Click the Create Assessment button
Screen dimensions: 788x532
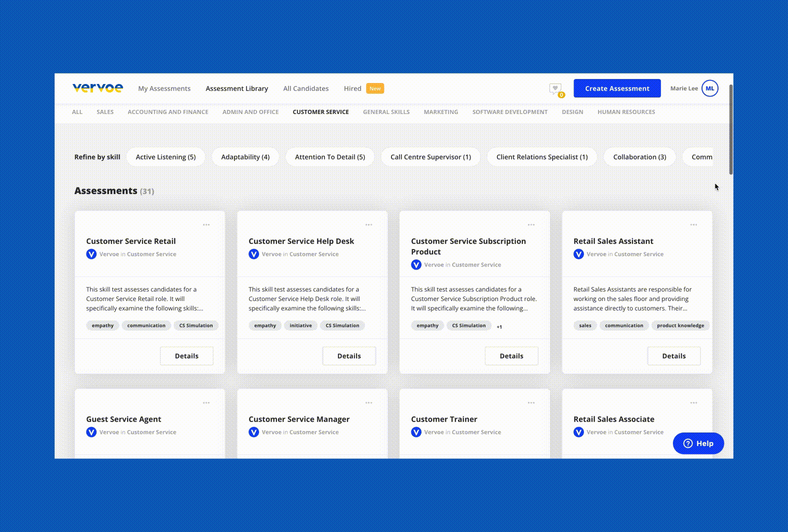click(x=617, y=88)
